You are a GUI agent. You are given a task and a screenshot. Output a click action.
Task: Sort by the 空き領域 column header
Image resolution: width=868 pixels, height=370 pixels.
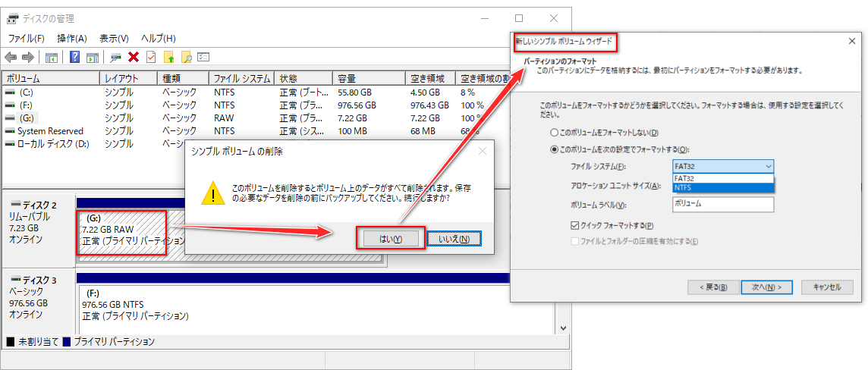[430, 79]
